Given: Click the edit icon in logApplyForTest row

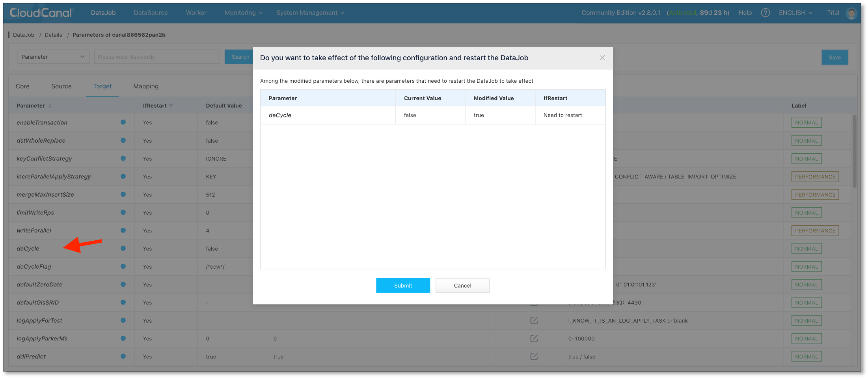Looking at the screenshot, I should click(x=534, y=321).
